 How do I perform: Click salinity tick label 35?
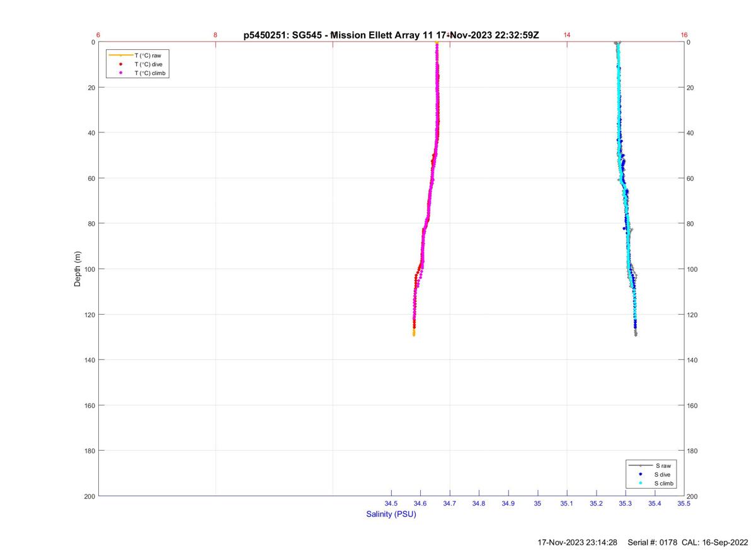(537, 504)
